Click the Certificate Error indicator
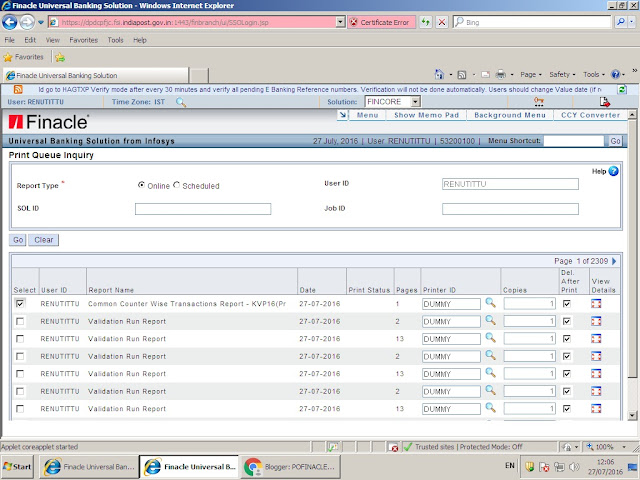 (x=382, y=22)
